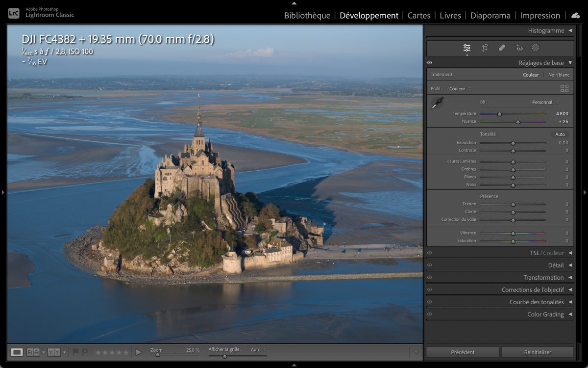The image size is (588, 368).
Task: Disable the Détail panel effects eye
Action: click(x=430, y=265)
